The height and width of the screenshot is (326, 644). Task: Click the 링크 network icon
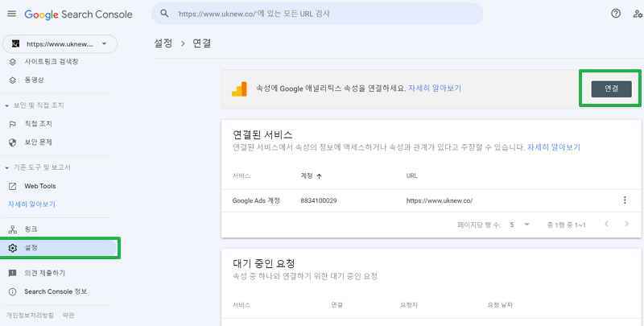[13, 229]
